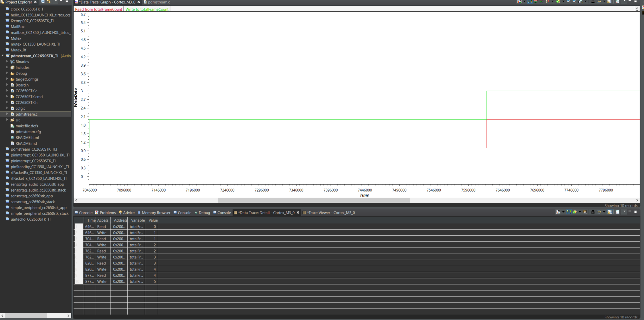Click find binoculars in Detail view toolbar
The height and width of the screenshot is (320, 644).
point(593,212)
